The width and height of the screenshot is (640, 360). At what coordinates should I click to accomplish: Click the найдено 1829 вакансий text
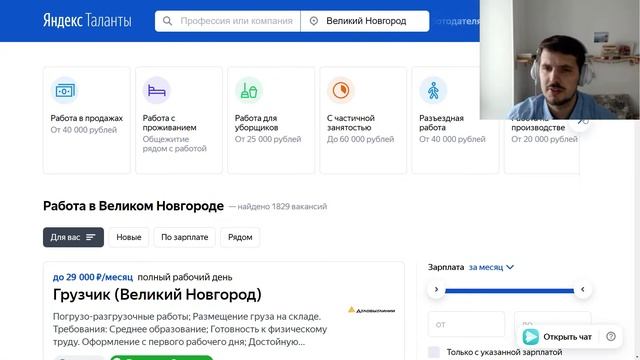(282, 207)
